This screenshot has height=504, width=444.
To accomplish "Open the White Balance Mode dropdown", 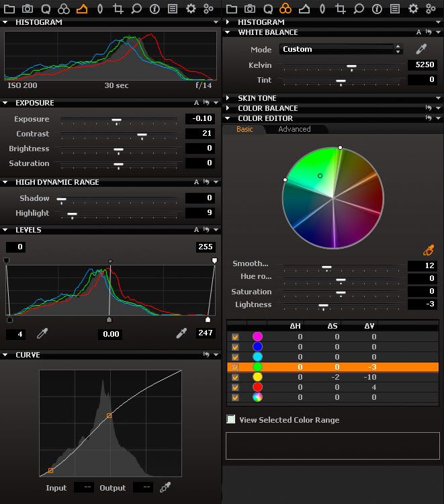I will [341, 49].
